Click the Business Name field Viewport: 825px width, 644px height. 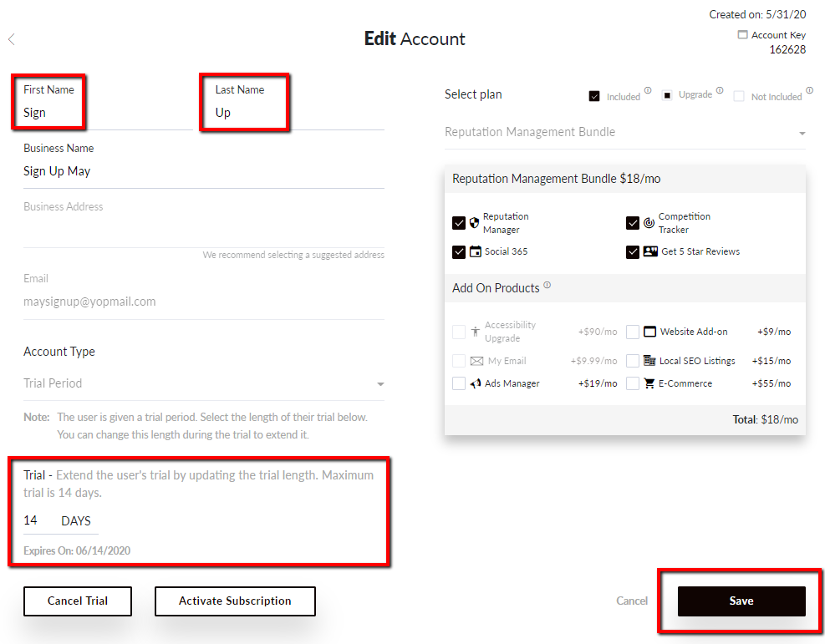click(x=204, y=171)
